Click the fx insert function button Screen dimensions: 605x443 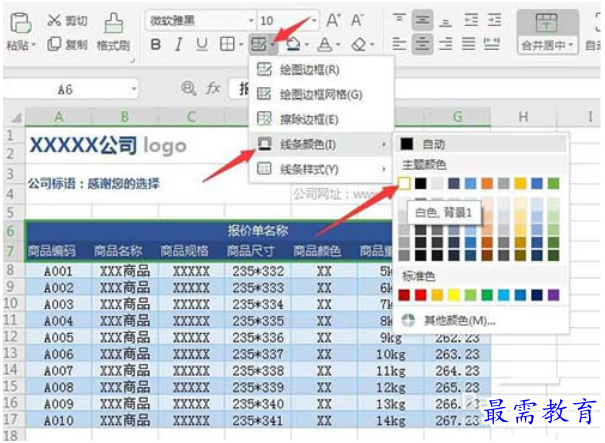(x=213, y=89)
